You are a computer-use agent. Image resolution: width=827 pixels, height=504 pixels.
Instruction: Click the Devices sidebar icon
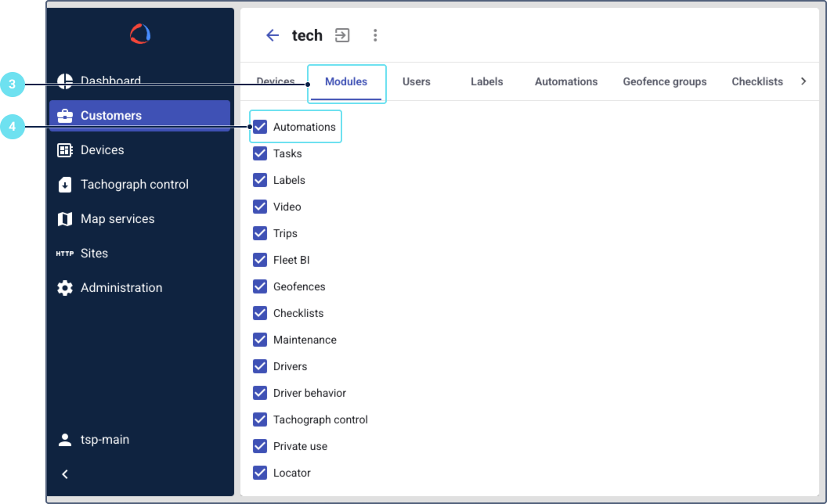click(x=65, y=150)
